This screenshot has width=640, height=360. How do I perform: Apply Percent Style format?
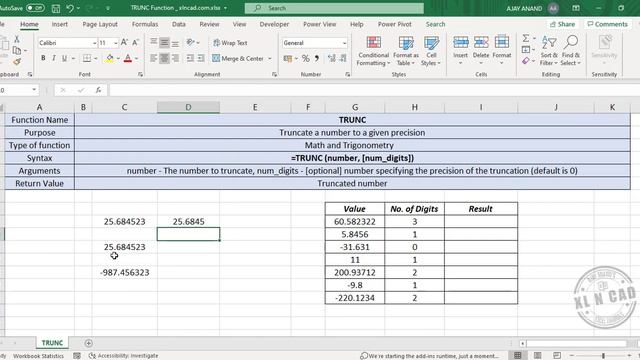306,59
